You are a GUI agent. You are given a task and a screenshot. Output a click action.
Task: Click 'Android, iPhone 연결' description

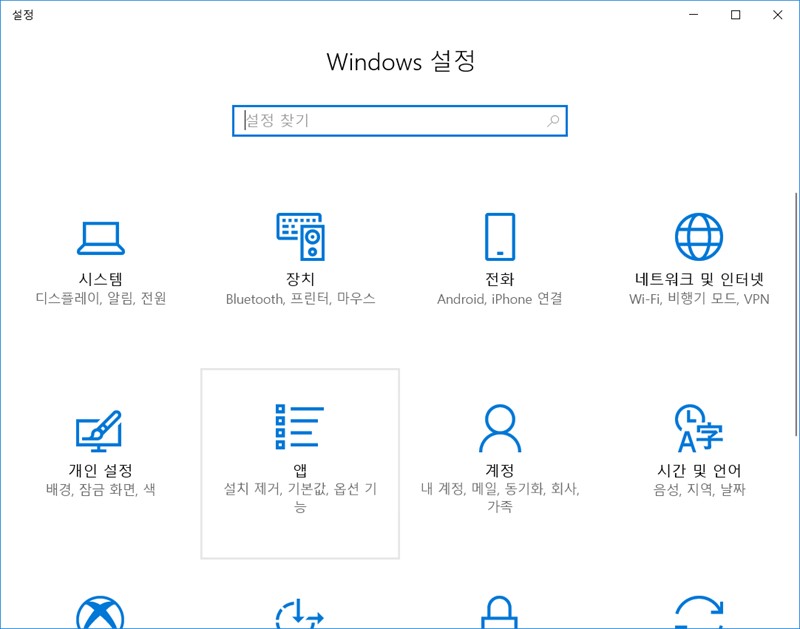[499, 298]
